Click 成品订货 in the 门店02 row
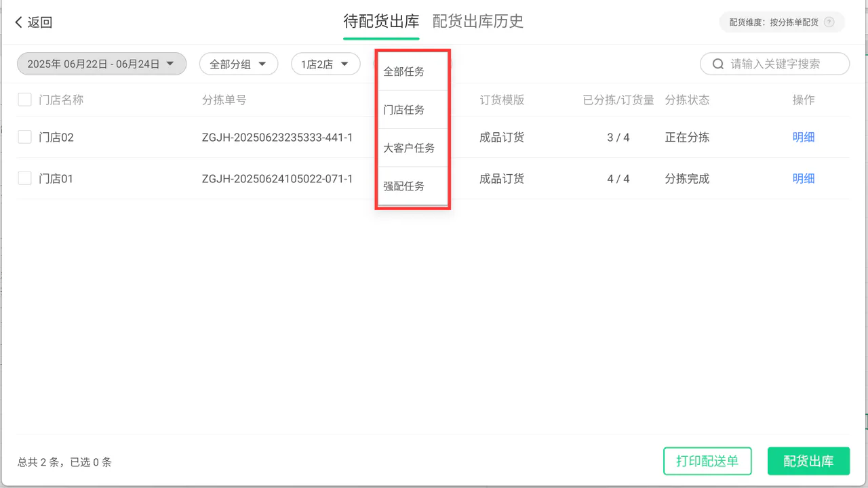868x488 pixels. point(502,138)
